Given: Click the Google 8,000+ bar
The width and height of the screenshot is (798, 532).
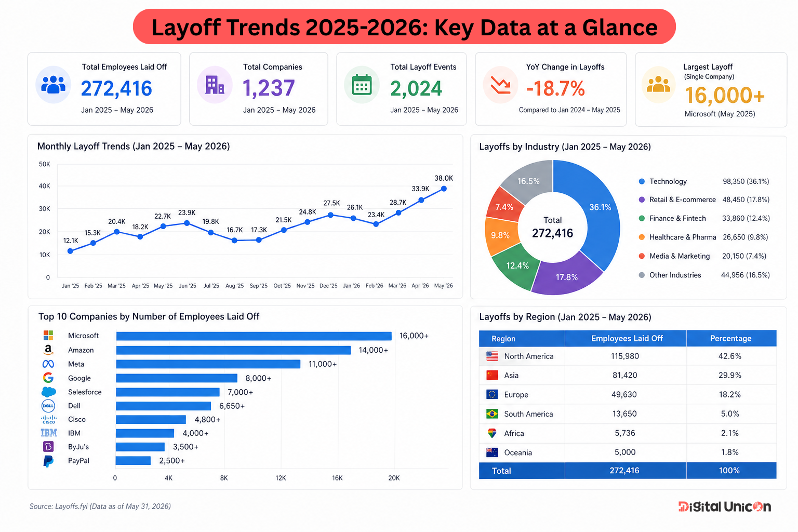Looking at the screenshot, I should tap(177, 378).
